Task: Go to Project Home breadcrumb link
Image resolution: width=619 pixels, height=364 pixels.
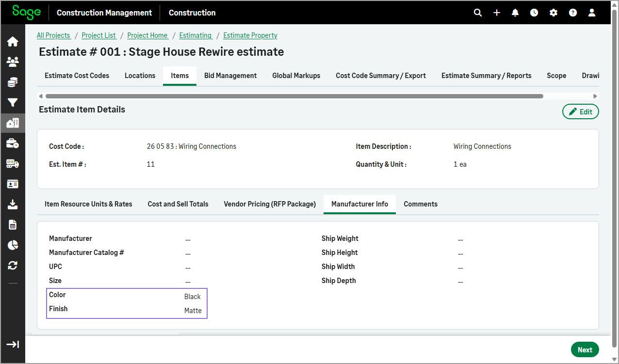Action: [x=147, y=35]
